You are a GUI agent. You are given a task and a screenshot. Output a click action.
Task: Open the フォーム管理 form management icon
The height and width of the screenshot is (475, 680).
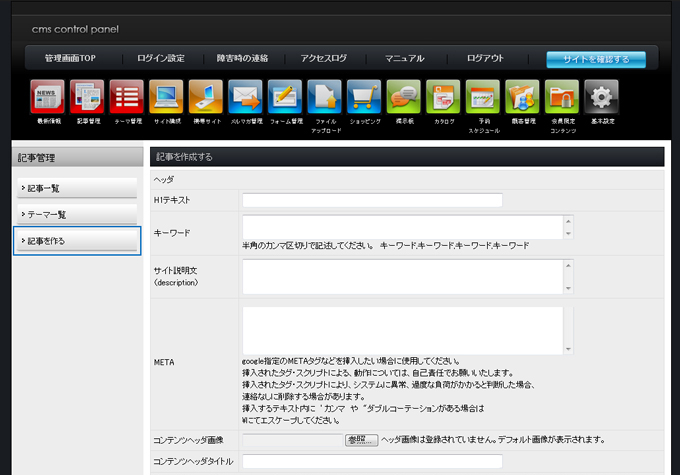click(x=284, y=97)
